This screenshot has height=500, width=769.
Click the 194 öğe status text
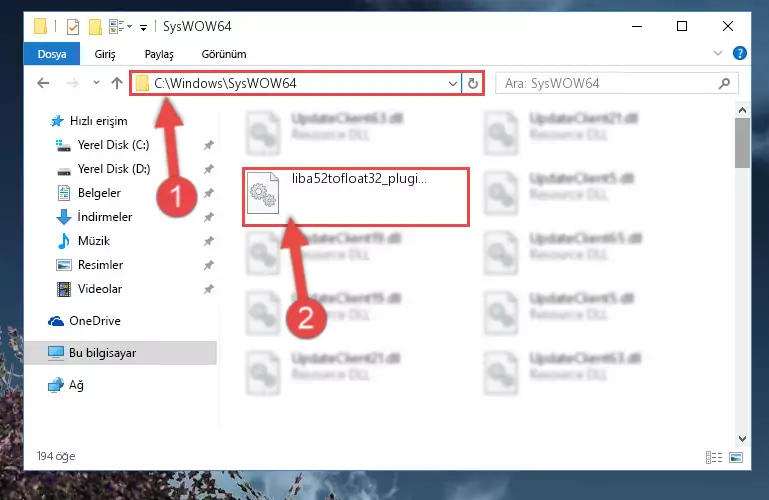[56, 456]
